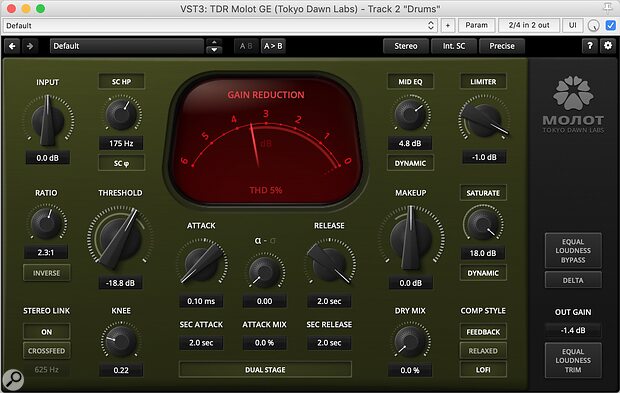The height and width of the screenshot is (393, 620).
Task: Select FEEDBACK comp style
Action: pos(483,332)
